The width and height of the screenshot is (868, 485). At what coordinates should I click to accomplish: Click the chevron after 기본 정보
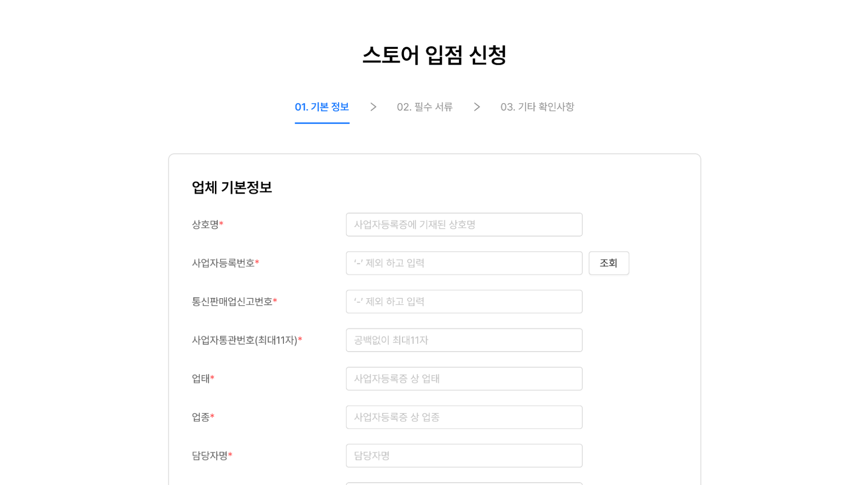pos(373,107)
